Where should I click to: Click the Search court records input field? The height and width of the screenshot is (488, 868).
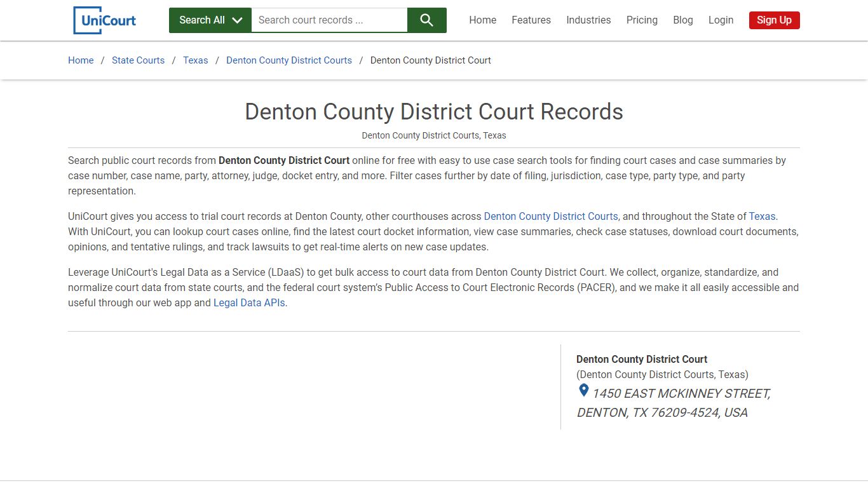pos(329,20)
